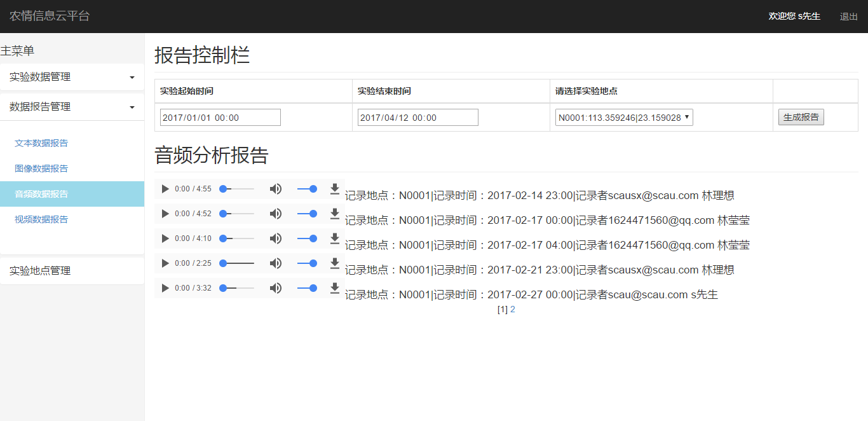Mute the 2:25 audio player

pyautogui.click(x=276, y=263)
